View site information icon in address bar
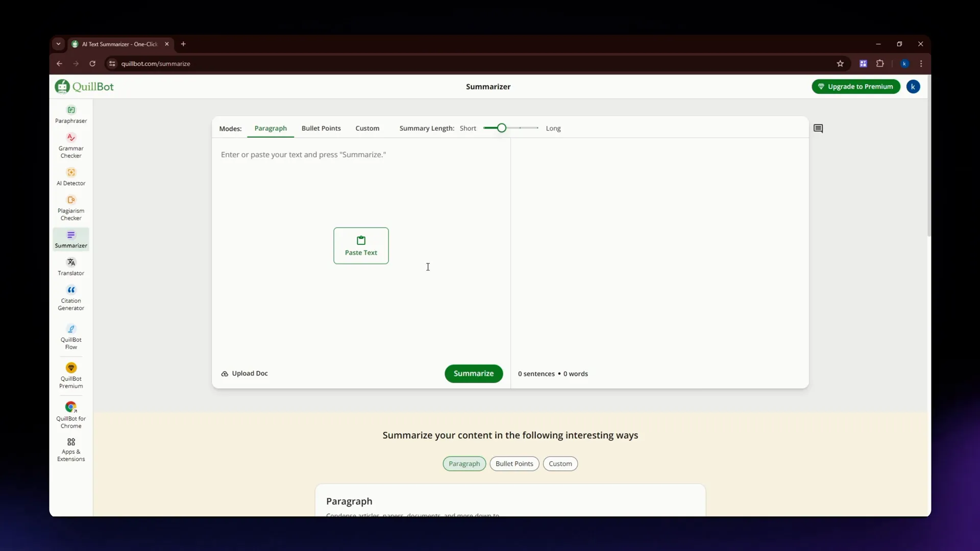Image resolution: width=980 pixels, height=551 pixels. coord(112,64)
